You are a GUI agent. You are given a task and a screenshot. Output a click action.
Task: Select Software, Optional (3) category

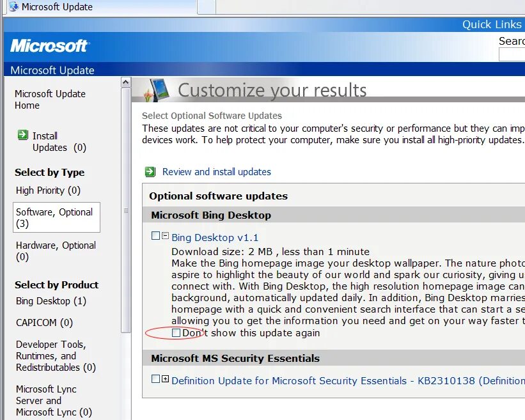[56, 217]
